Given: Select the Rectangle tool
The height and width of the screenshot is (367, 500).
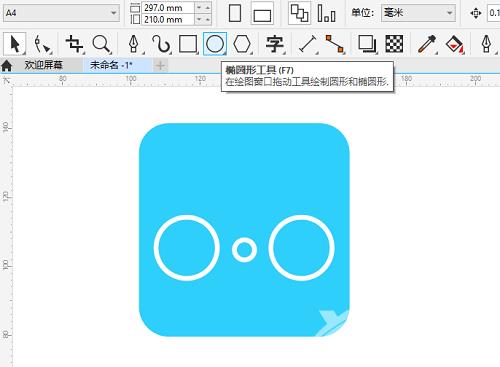Looking at the screenshot, I should (188, 44).
